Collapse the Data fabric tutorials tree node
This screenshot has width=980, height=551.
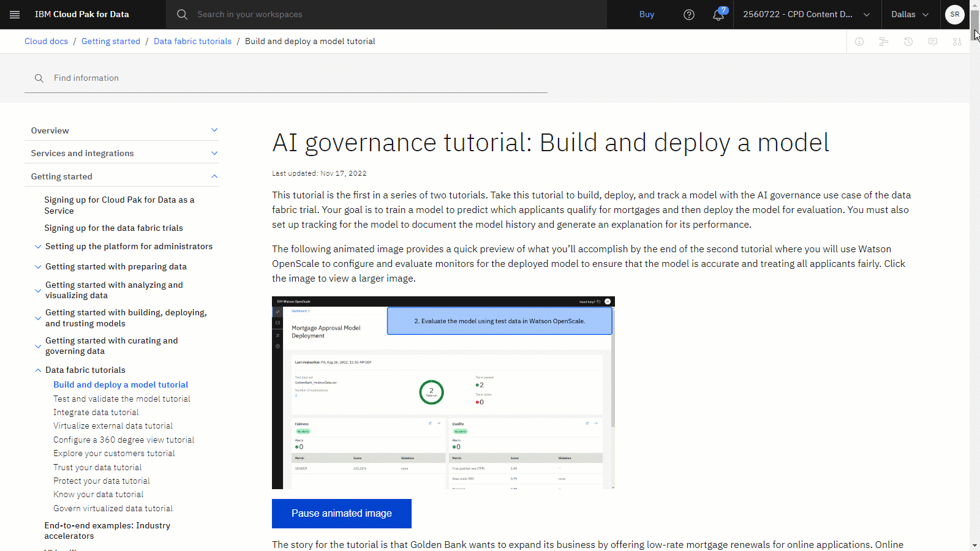38,370
